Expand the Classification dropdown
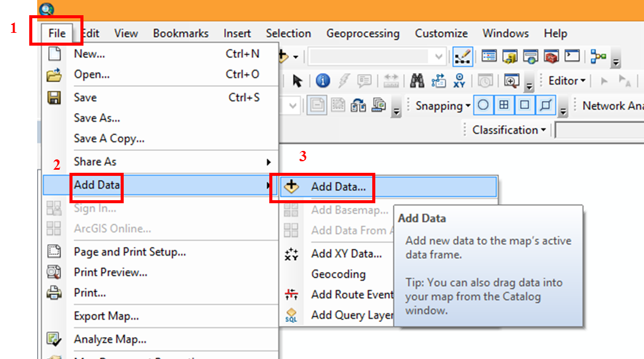644x359 pixels. [x=509, y=130]
